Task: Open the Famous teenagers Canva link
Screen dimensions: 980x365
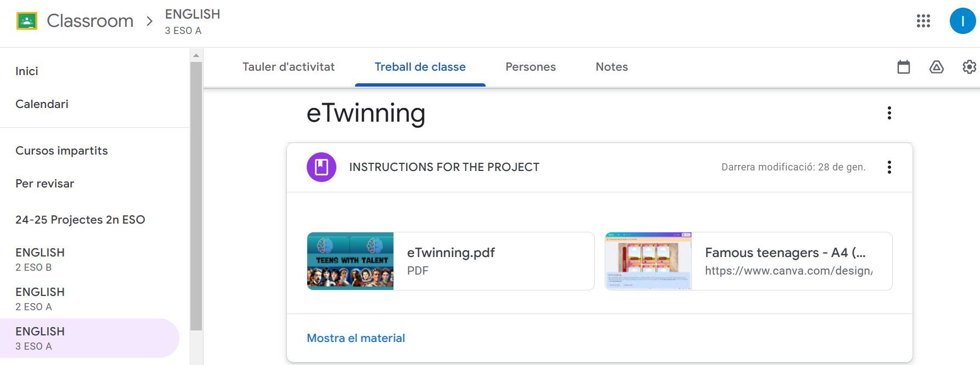Action: (x=748, y=261)
